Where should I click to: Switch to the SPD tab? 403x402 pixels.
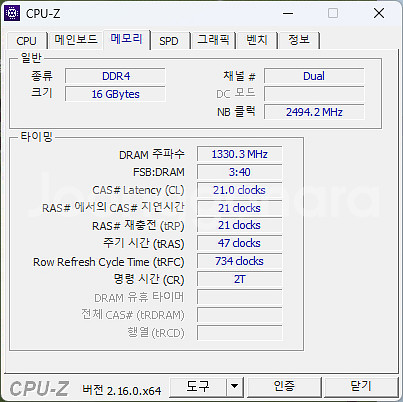pyautogui.click(x=169, y=41)
